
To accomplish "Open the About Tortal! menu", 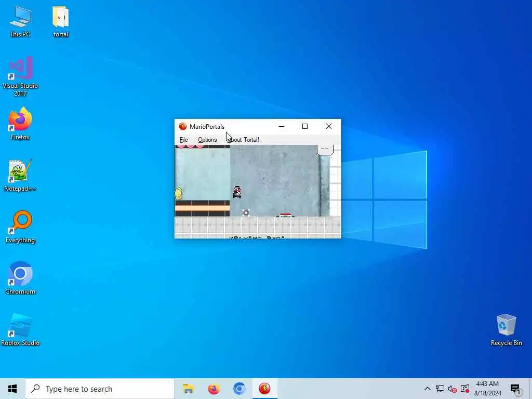I will [243, 140].
